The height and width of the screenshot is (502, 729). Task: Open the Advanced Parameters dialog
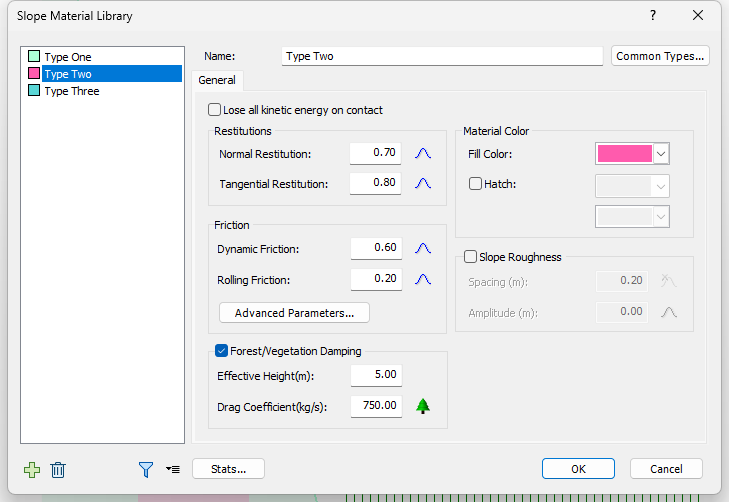point(294,313)
